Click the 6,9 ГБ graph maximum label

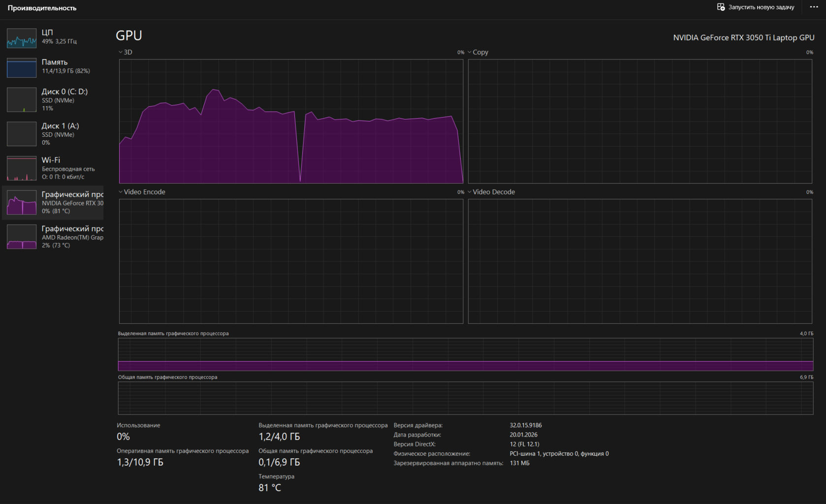pos(806,378)
